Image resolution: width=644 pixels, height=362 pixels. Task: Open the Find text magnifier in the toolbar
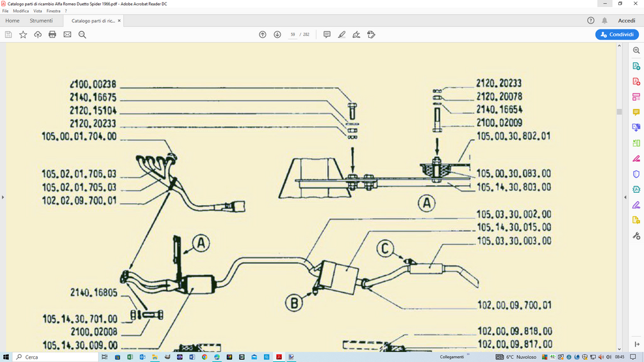82,35
